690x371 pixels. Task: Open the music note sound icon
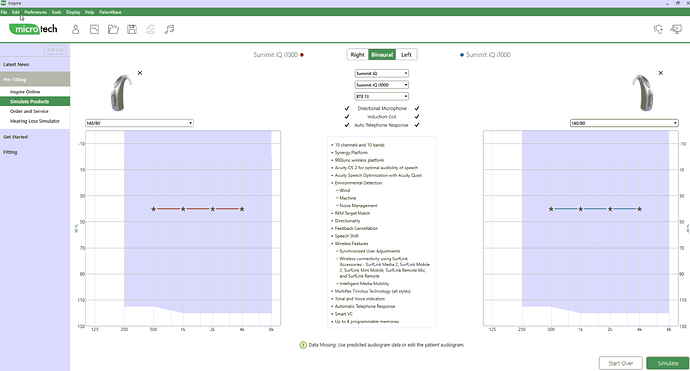(169, 29)
